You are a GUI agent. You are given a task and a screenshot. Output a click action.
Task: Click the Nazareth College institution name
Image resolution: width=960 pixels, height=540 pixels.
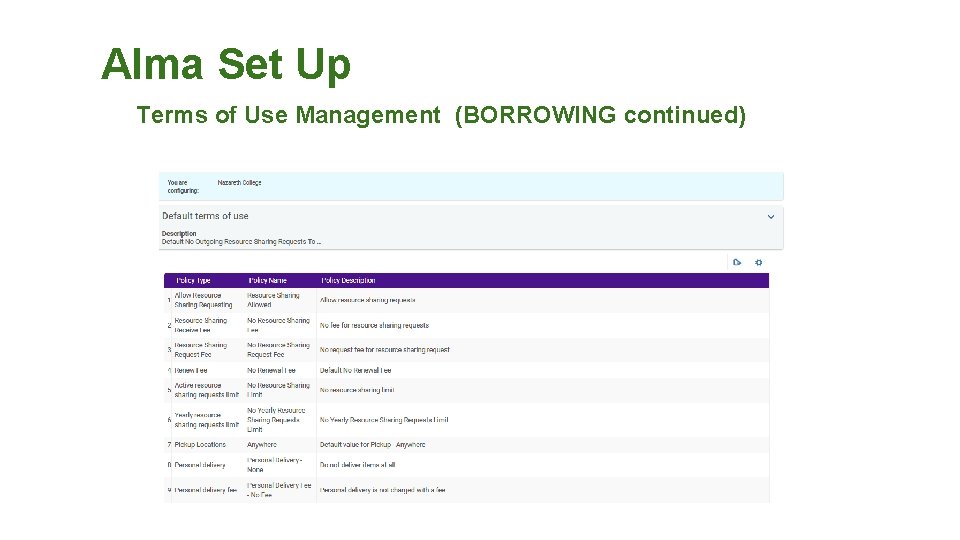pos(239,182)
